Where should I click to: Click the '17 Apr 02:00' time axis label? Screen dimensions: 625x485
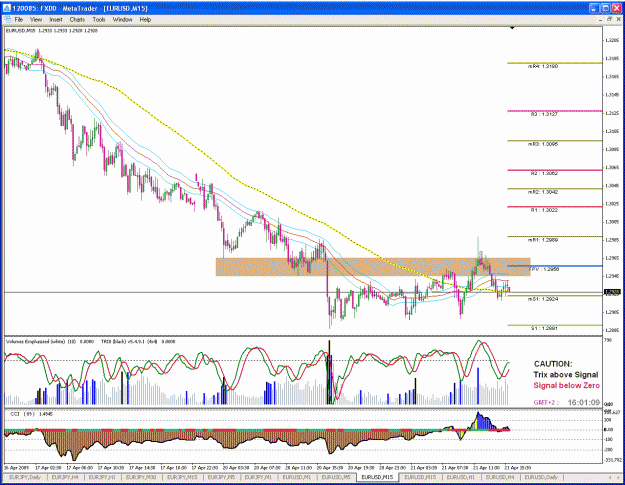48,467
